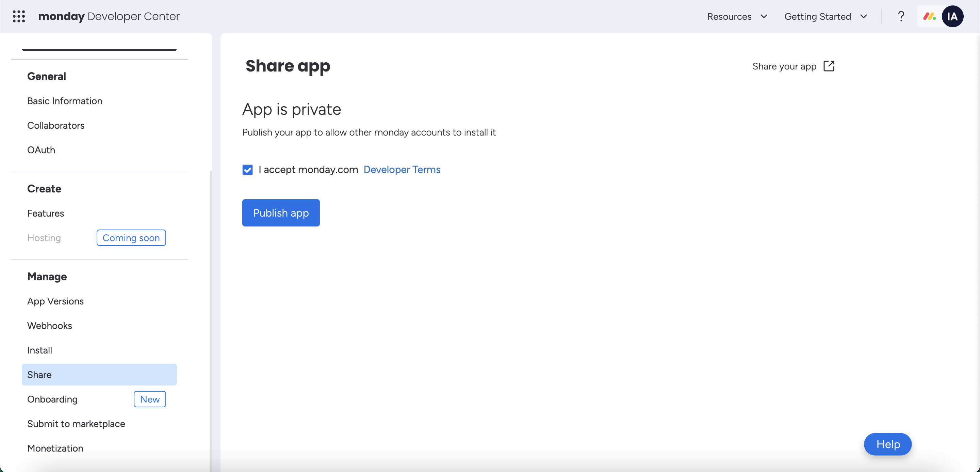Viewport: 980px width, 472px height.
Task: Uncheck the accept Developer Terms checkbox
Action: (x=248, y=170)
